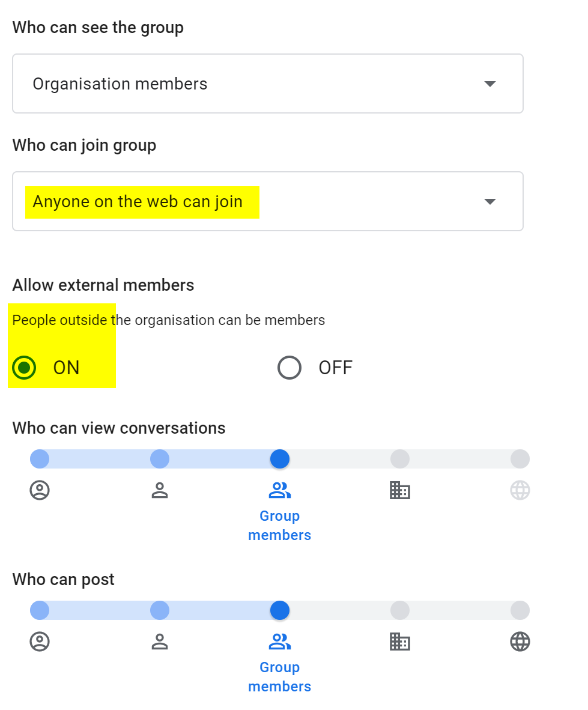588x710 pixels.
Task: Disable external members with the OFF radio button
Action: (x=289, y=368)
